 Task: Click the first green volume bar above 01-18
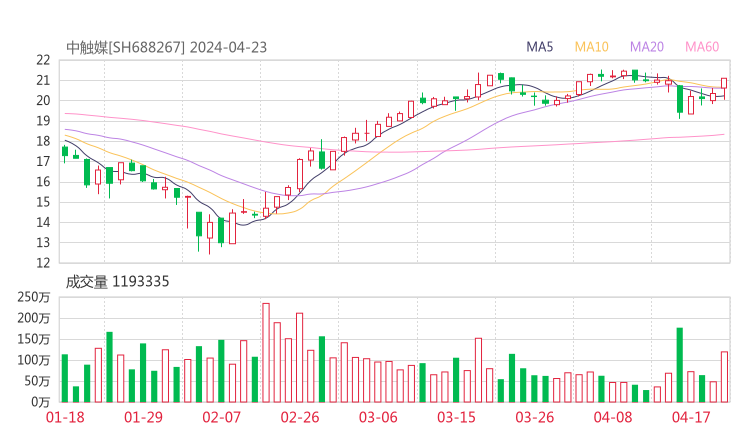(x=65, y=378)
